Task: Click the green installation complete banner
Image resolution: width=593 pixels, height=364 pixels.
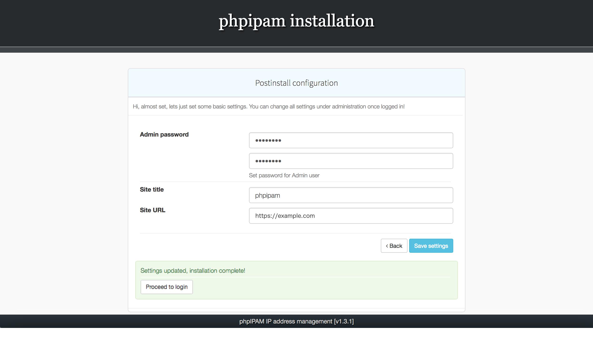Action: pyautogui.click(x=296, y=280)
